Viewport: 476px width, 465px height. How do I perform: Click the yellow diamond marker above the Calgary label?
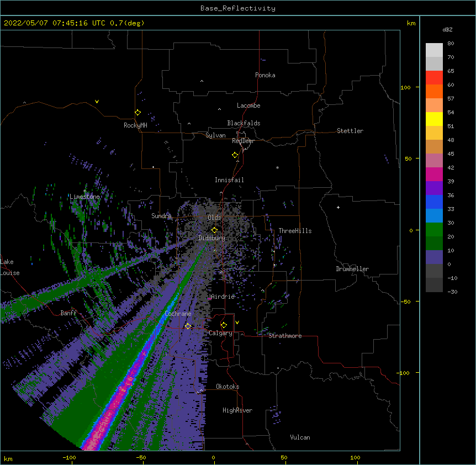pos(224,325)
